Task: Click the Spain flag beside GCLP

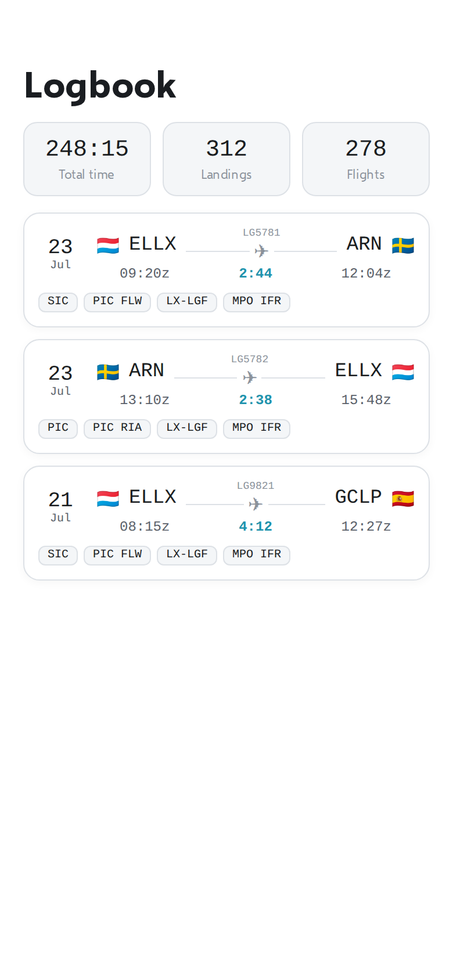Action: tap(403, 499)
